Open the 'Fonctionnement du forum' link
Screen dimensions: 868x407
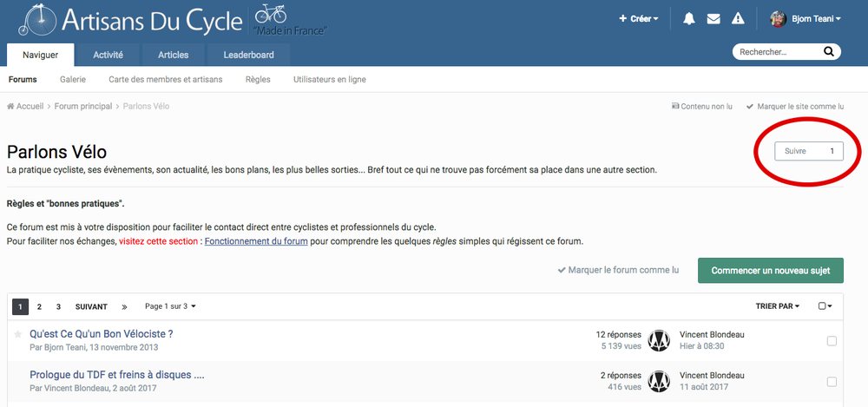[x=256, y=241]
